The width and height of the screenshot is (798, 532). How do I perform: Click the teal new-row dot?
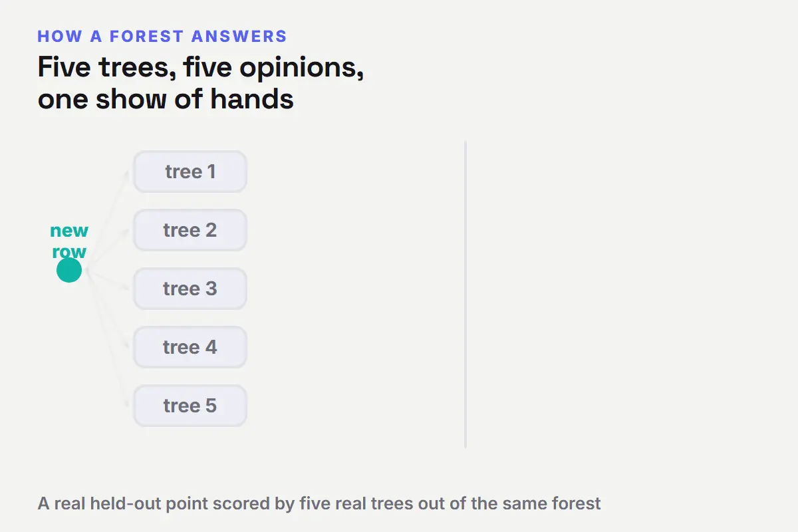click(69, 270)
